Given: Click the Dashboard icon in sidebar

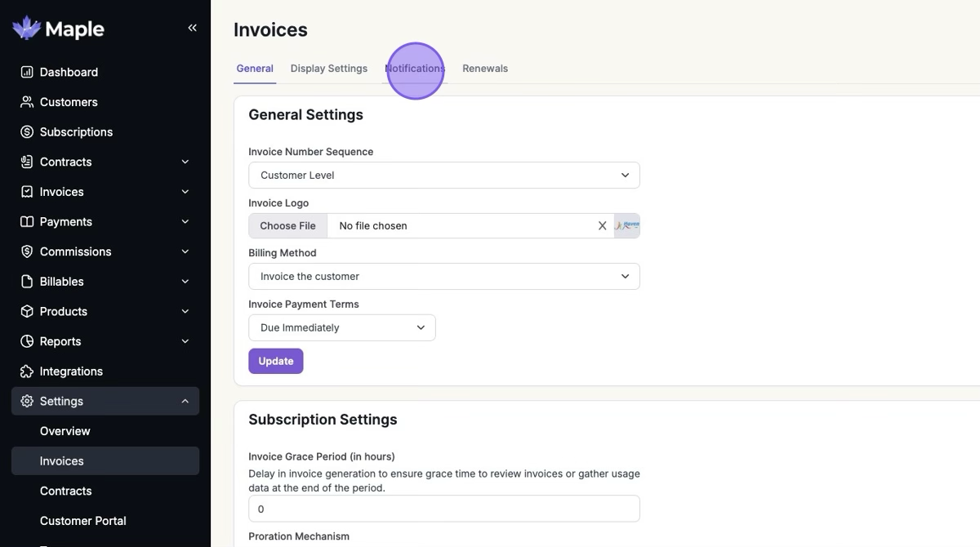Looking at the screenshot, I should [27, 72].
